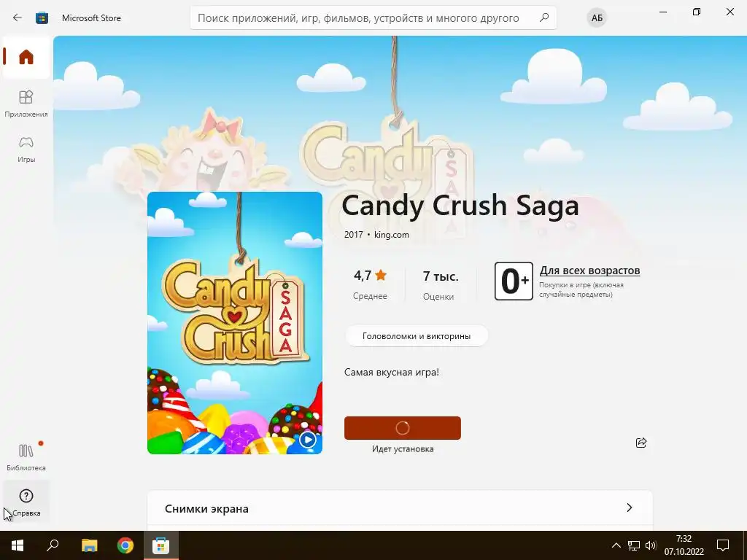Viewport: 747px width, 560px height.
Task: Expand Снимки экрана with chevron arrow
Action: tap(630, 507)
